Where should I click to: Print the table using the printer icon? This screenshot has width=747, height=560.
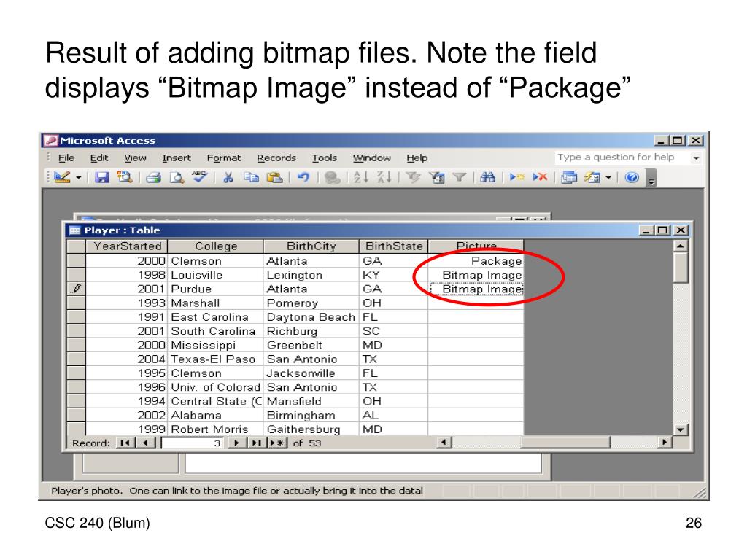(153, 178)
